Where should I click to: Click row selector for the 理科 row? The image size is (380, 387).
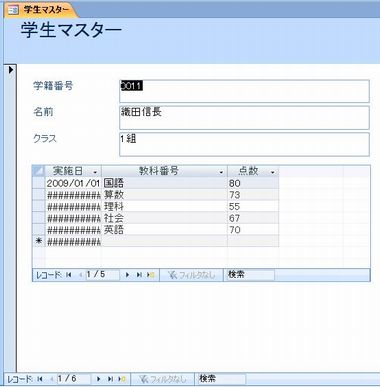pos(39,206)
